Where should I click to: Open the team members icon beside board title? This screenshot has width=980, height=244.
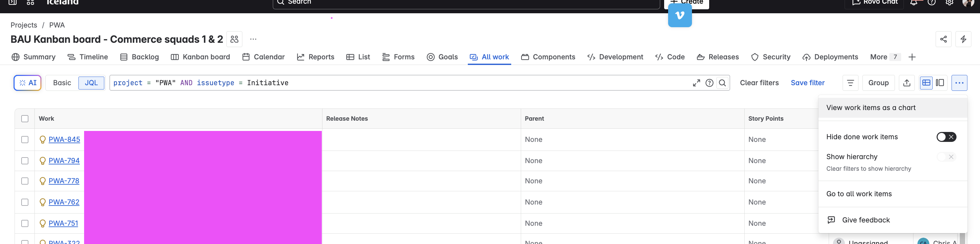234,39
